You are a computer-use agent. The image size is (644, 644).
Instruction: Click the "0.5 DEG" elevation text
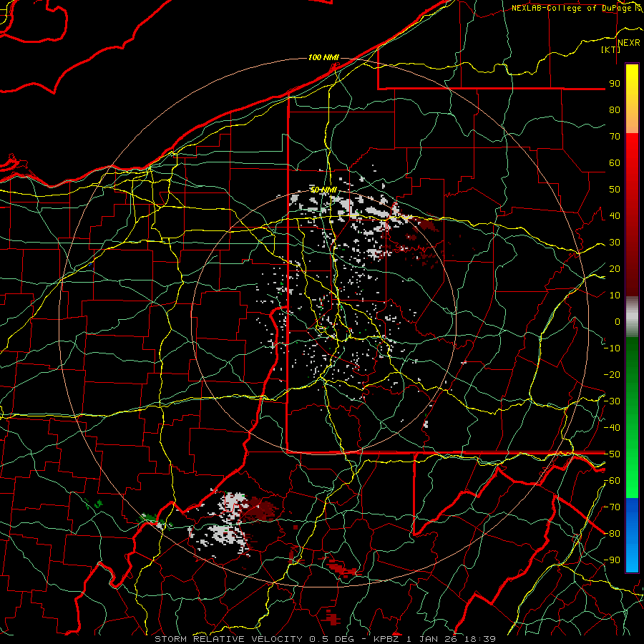point(333,639)
